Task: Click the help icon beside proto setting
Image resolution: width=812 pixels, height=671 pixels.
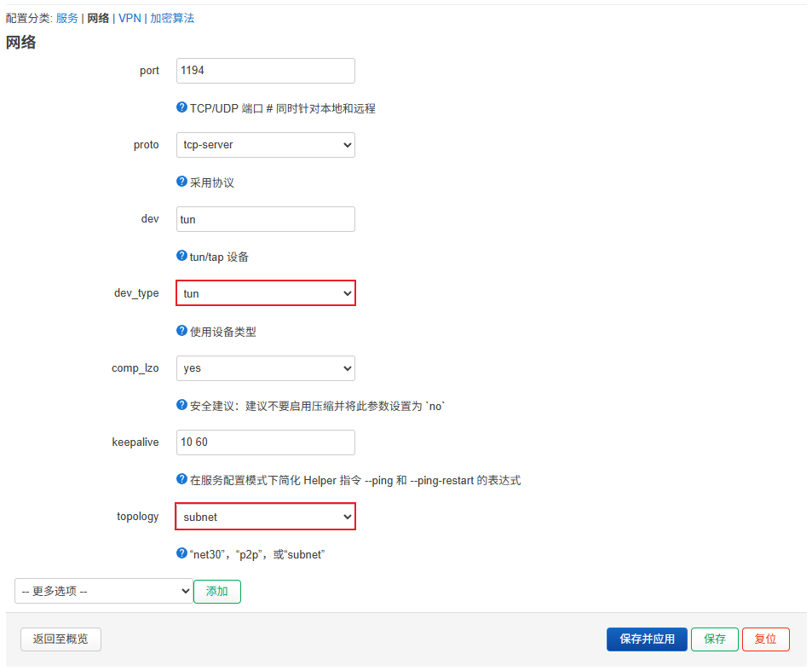Action: [181, 182]
